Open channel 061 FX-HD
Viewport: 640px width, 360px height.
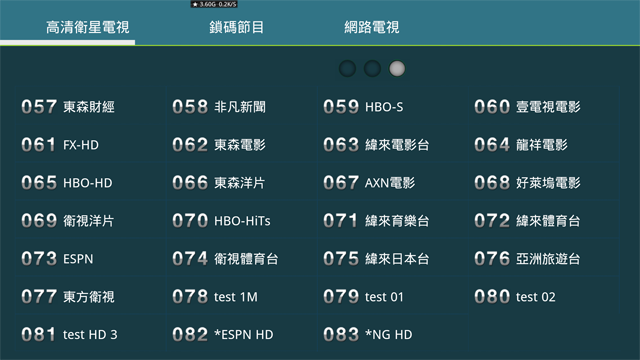tap(91, 144)
